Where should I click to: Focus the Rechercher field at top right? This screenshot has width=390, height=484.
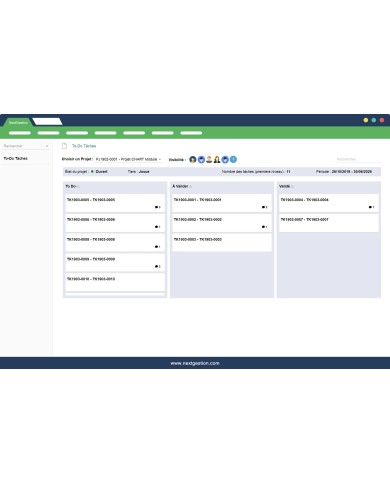pyautogui.click(x=358, y=159)
